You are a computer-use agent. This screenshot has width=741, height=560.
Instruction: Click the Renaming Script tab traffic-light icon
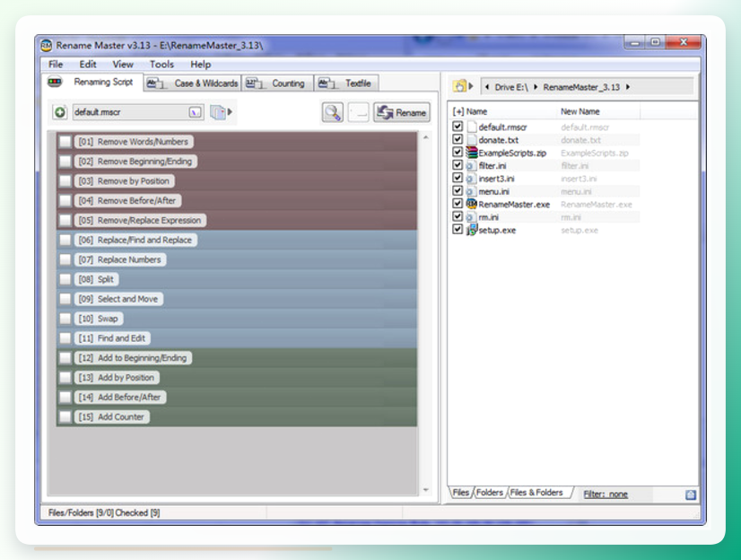pos(55,82)
